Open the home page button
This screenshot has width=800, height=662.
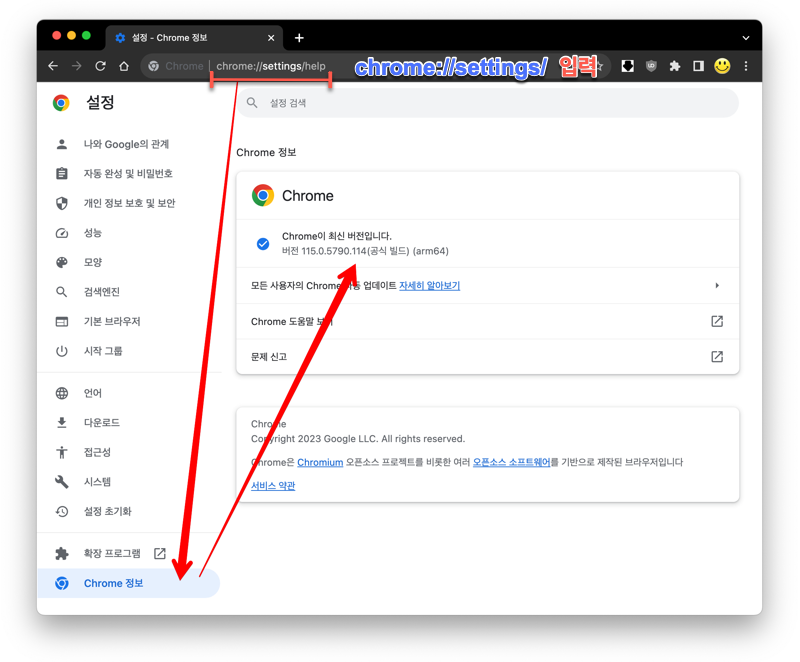click(x=124, y=66)
